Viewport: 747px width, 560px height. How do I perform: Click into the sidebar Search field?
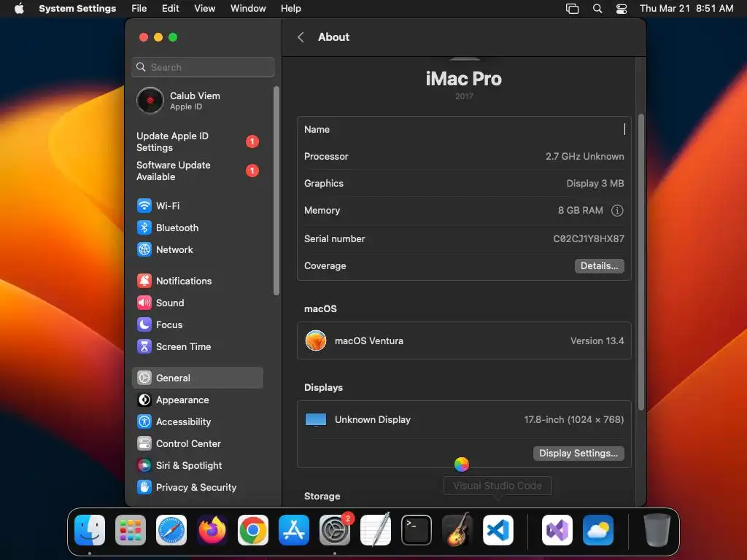[x=204, y=67]
